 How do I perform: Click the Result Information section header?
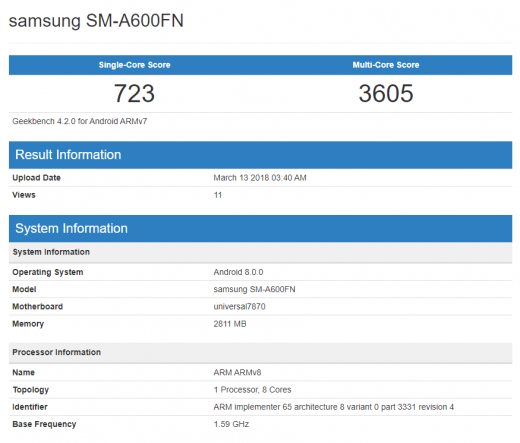point(260,155)
